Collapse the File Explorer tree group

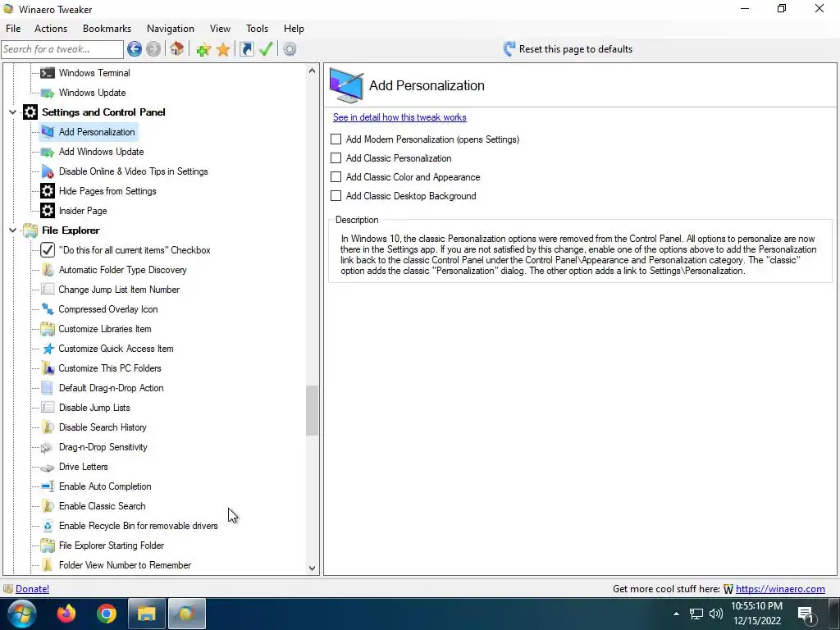(12, 231)
